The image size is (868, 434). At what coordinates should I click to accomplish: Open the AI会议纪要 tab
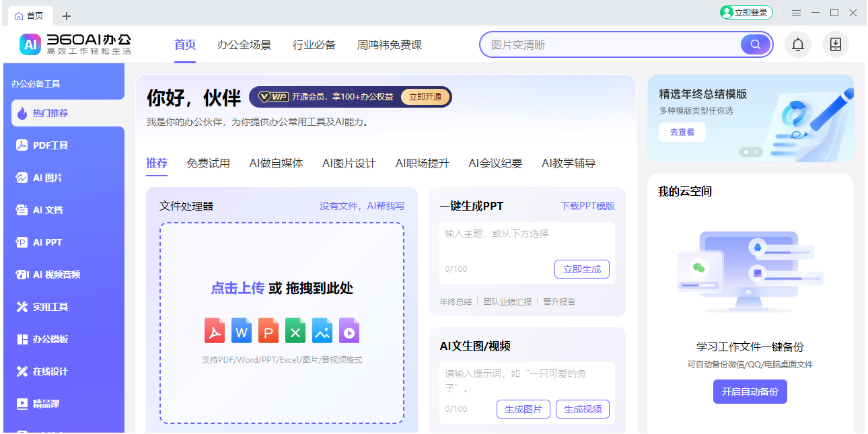coord(495,163)
